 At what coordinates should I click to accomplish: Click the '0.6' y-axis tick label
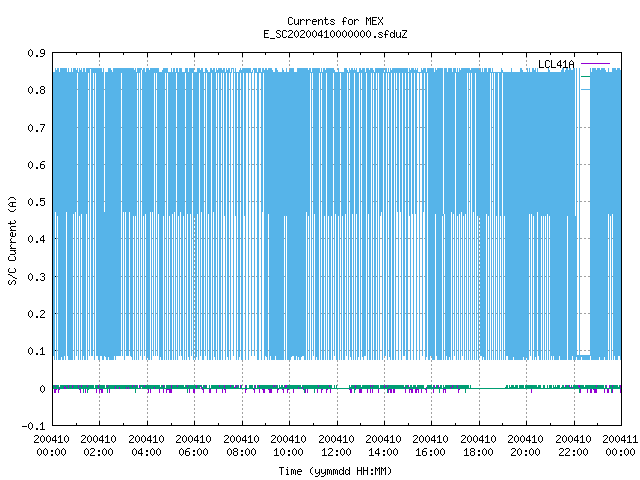click(36, 165)
